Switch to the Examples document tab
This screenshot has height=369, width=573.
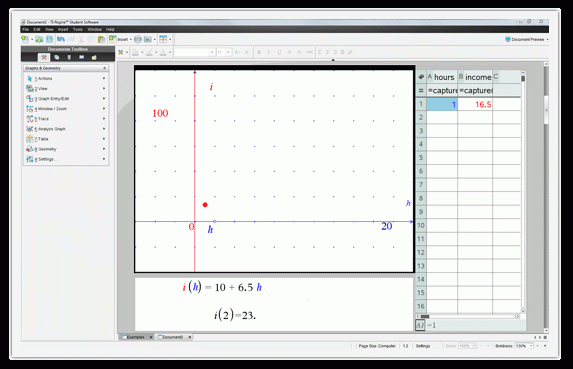tap(136, 337)
